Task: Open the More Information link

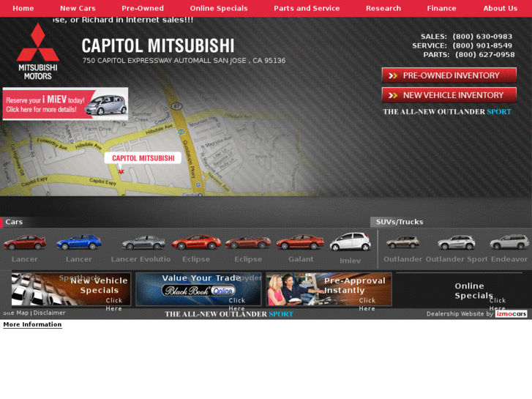Action: coord(33,324)
